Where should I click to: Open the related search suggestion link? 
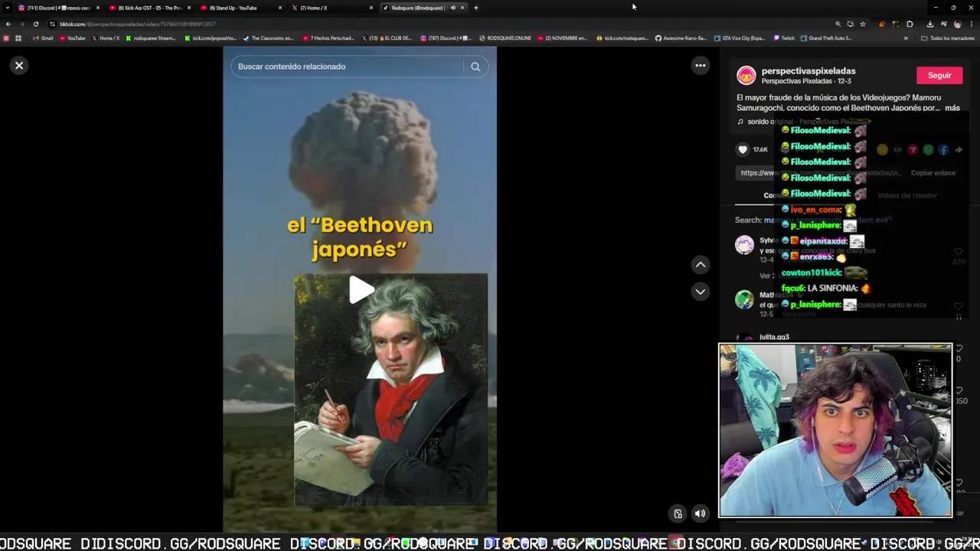pos(827,220)
